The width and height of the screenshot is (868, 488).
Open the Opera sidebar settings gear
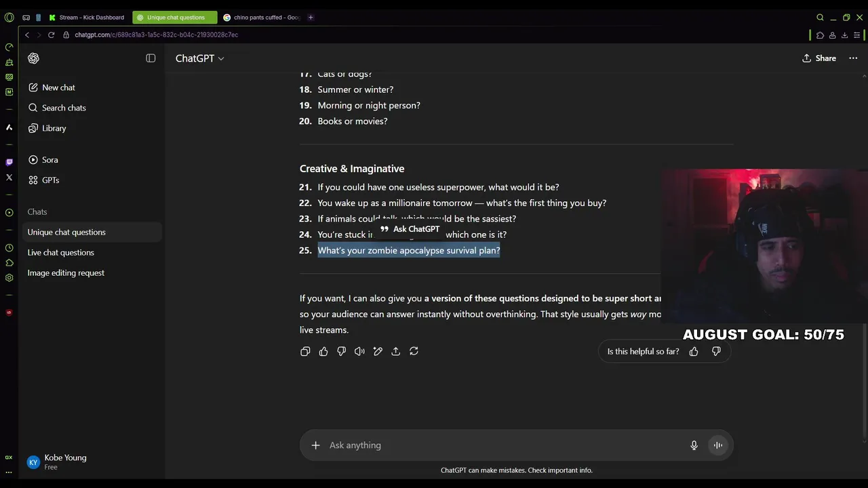pyautogui.click(x=9, y=277)
